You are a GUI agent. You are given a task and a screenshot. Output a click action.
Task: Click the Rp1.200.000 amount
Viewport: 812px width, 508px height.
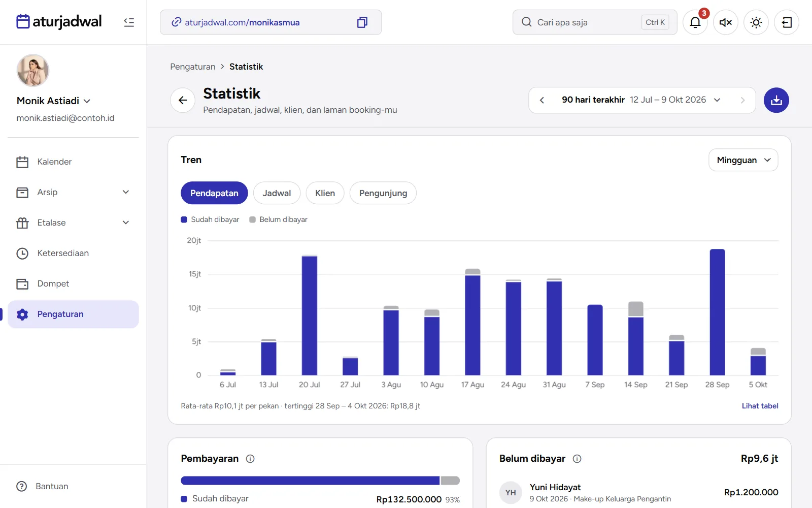click(x=751, y=492)
